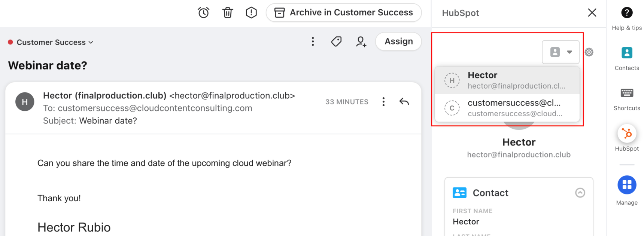The width and height of the screenshot is (644, 236).
Task: Open HubSpot settings gear icon
Action: 589,52
